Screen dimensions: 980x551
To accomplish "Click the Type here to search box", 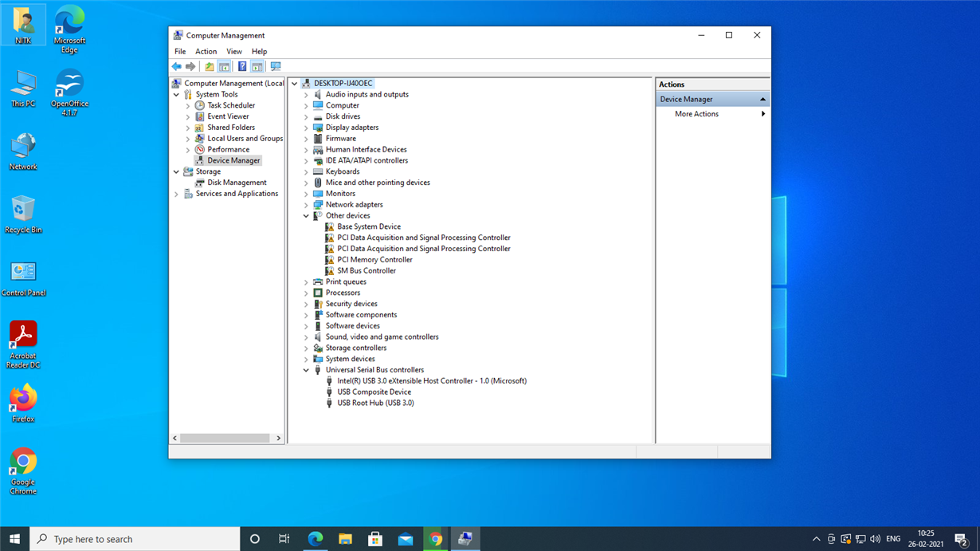I will coord(135,539).
